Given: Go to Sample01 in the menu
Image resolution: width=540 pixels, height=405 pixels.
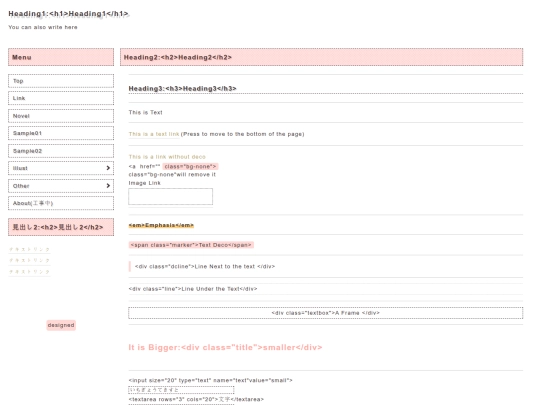Looking at the screenshot, I should [61, 133].
